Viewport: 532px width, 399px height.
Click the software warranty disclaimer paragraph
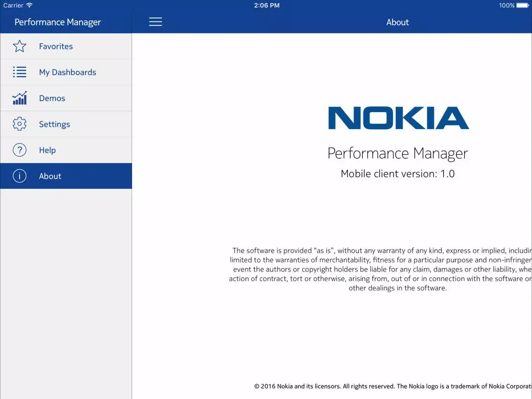point(380,269)
